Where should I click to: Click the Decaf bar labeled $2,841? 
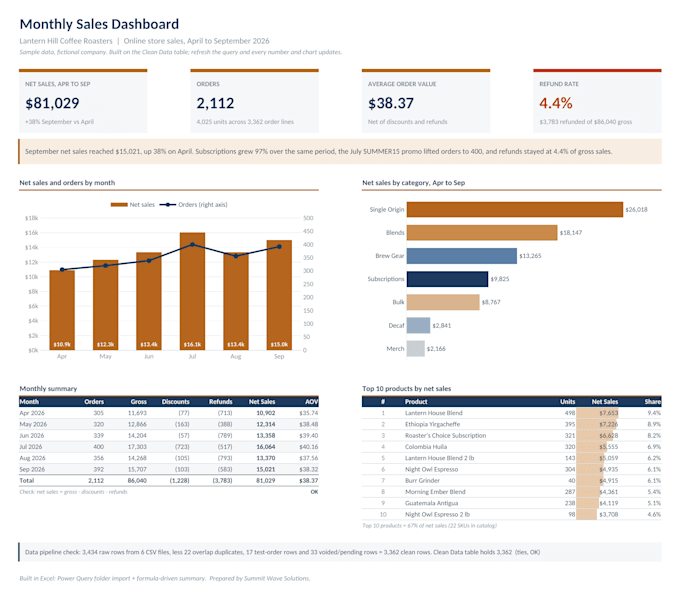[418, 325]
